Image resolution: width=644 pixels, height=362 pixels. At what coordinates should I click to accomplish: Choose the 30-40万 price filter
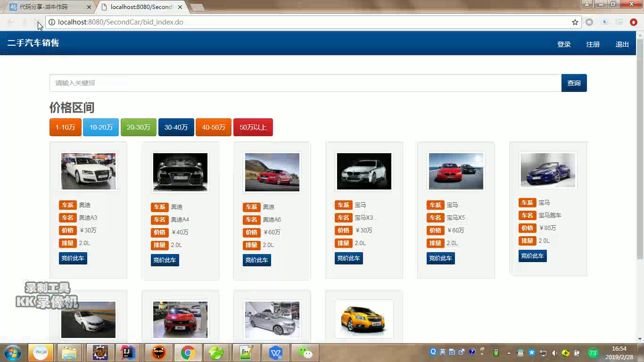click(176, 127)
